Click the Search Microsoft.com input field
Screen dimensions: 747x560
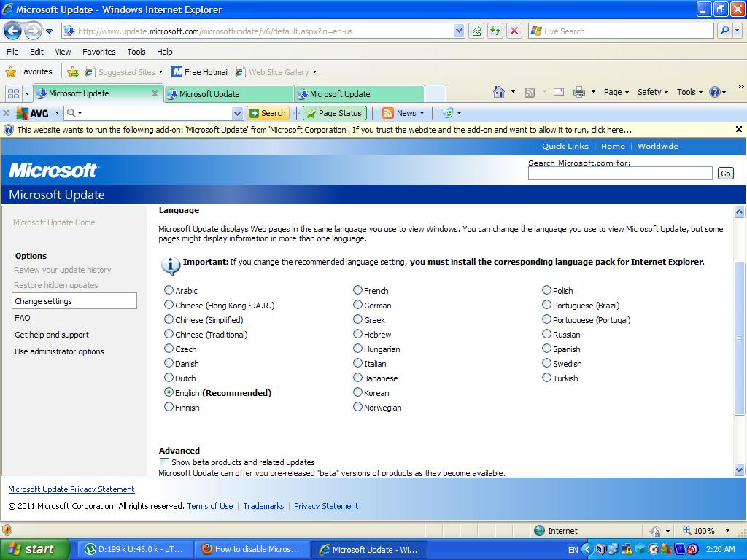[x=620, y=174]
